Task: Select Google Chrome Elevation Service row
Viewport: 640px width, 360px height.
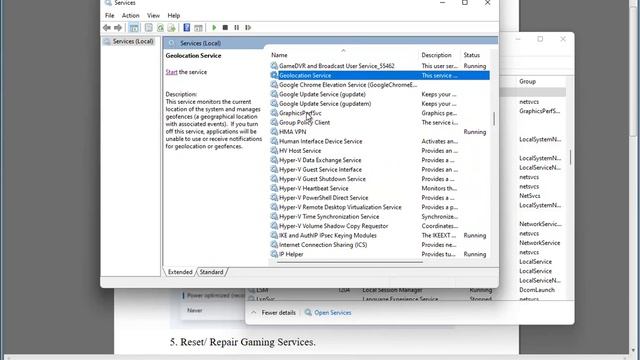Action: pos(380,85)
